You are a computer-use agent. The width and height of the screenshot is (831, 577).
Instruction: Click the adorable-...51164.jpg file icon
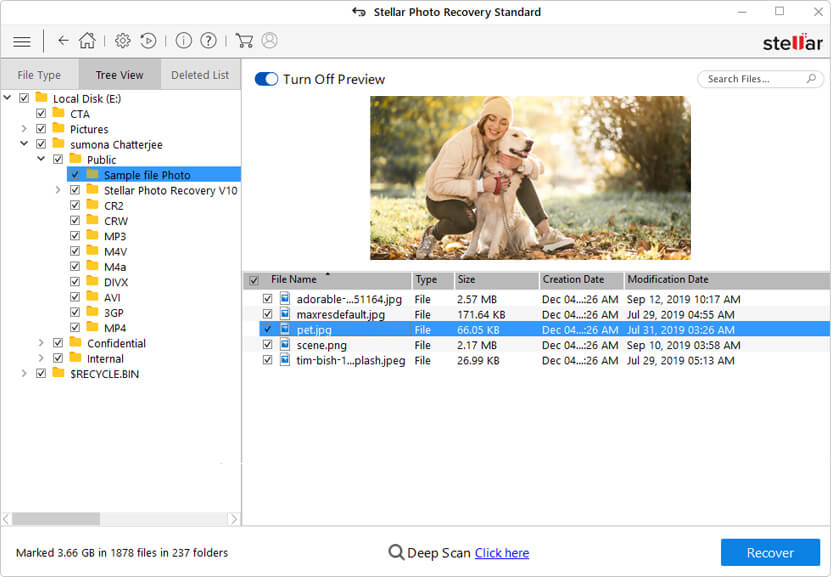point(285,298)
